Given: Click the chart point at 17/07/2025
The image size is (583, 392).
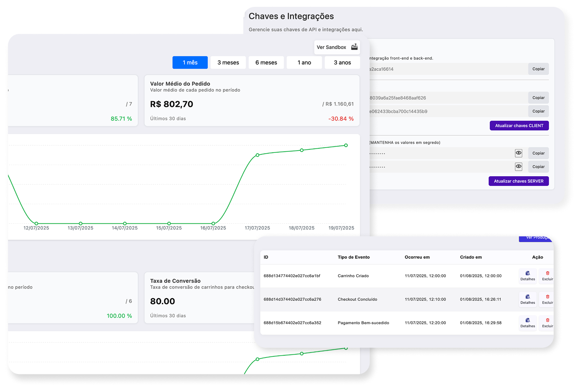Looking at the screenshot, I should 258,155.
